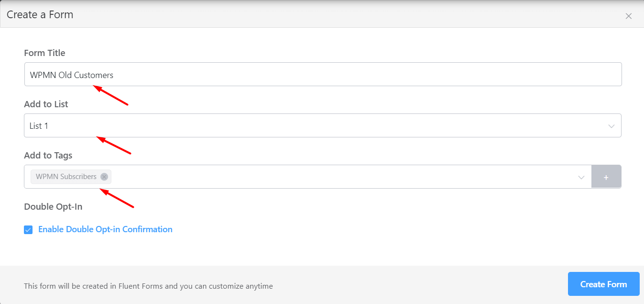The height and width of the screenshot is (304, 644).
Task: Select the WPMN Subscribers tag chip
Action: tap(66, 177)
